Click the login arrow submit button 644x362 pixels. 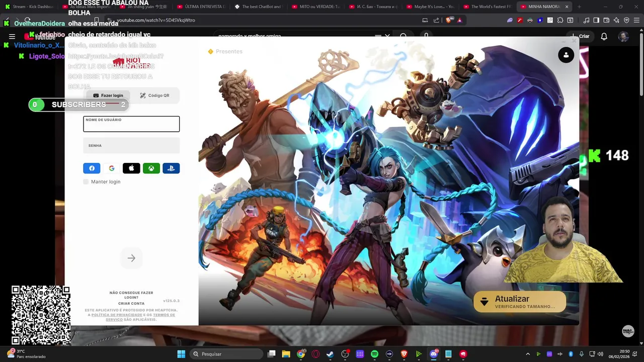pyautogui.click(x=131, y=258)
